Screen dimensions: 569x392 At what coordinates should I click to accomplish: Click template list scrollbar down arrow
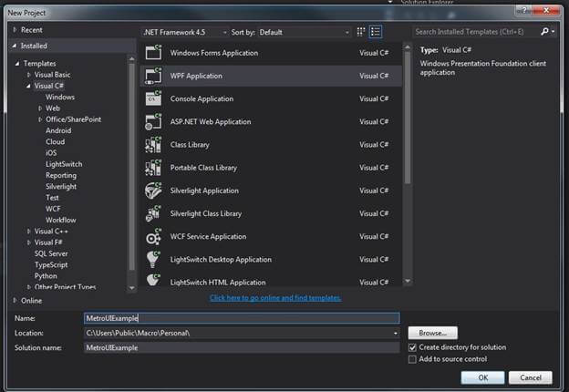pos(408,281)
